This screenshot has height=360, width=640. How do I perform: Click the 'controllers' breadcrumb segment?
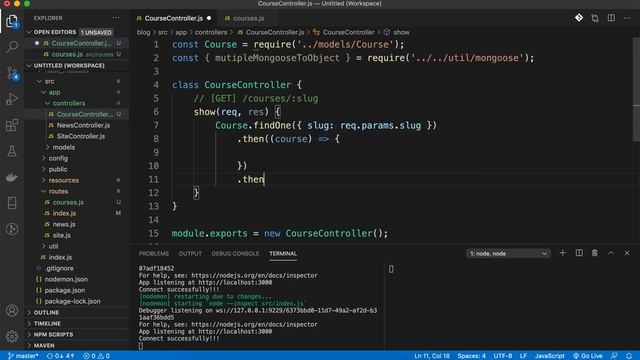coord(211,32)
